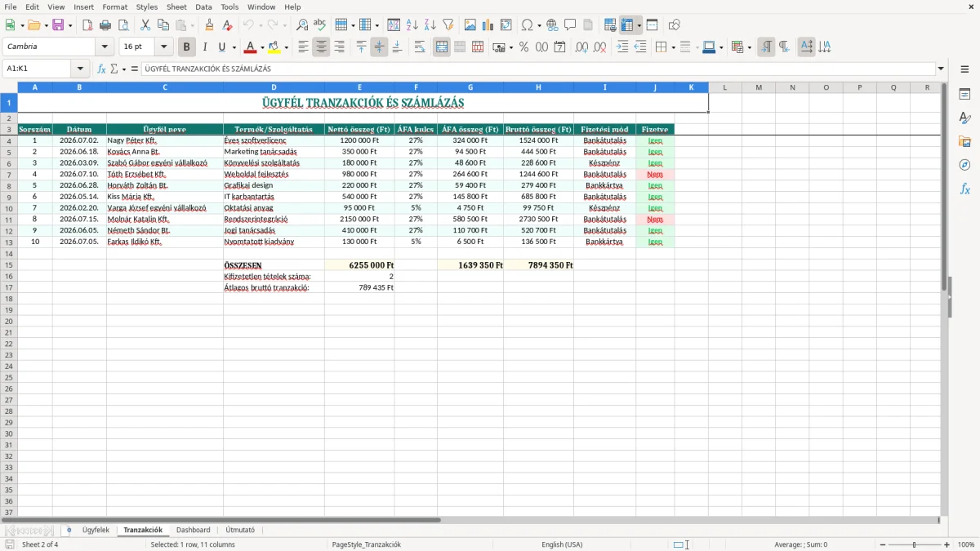This screenshot has width=980, height=551.
Task: Insert hyperlink icon
Action: click(x=552, y=25)
